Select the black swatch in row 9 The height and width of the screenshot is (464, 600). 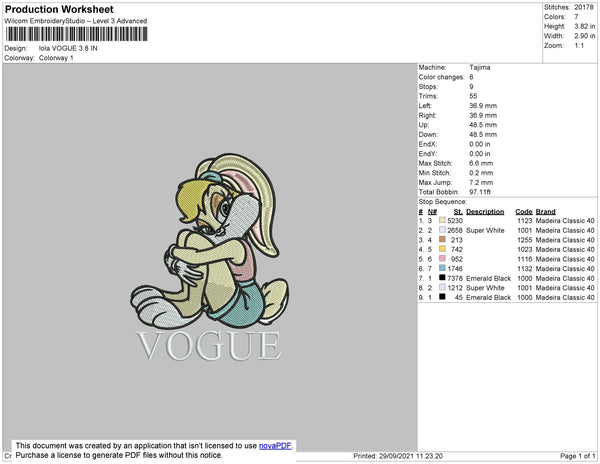tap(442, 297)
